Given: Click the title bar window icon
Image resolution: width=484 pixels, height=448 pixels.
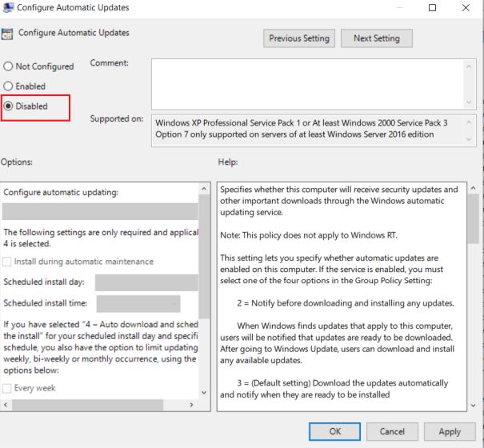Looking at the screenshot, I should pyautogui.click(x=7, y=7).
